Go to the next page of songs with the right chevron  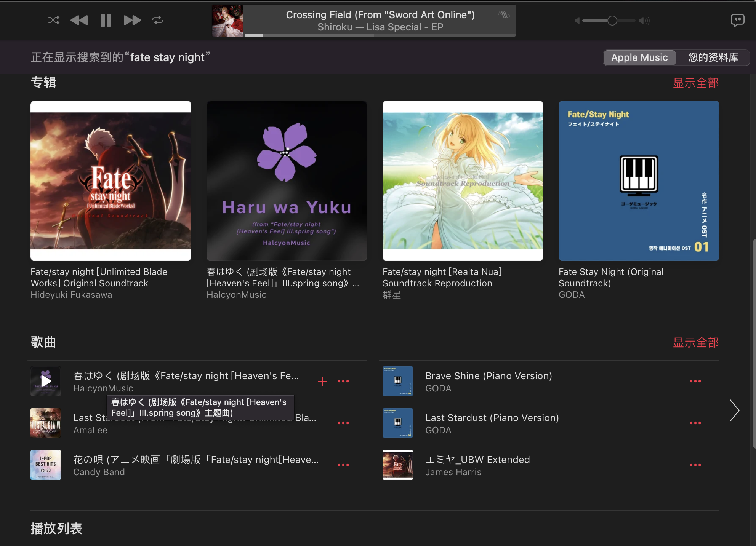click(x=734, y=410)
